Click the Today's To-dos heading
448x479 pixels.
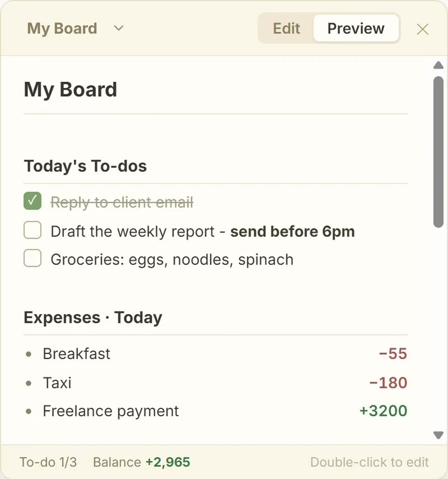(85, 166)
